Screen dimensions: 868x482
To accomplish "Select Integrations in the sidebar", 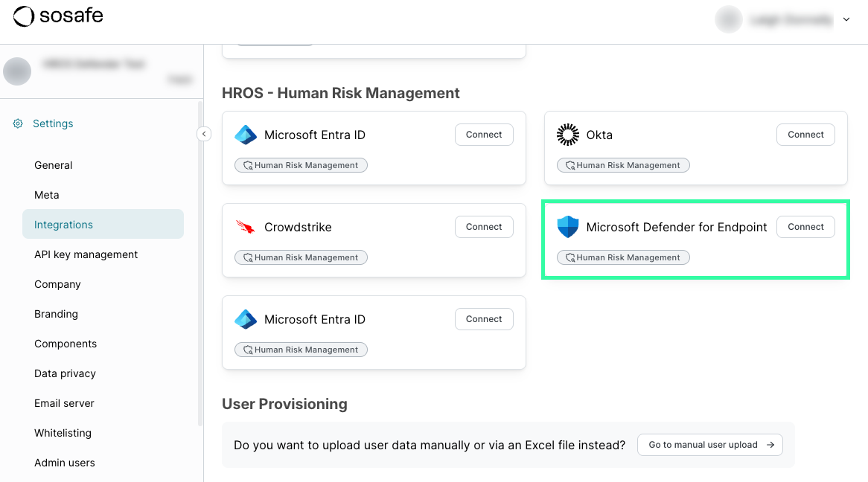I will 103,224.
